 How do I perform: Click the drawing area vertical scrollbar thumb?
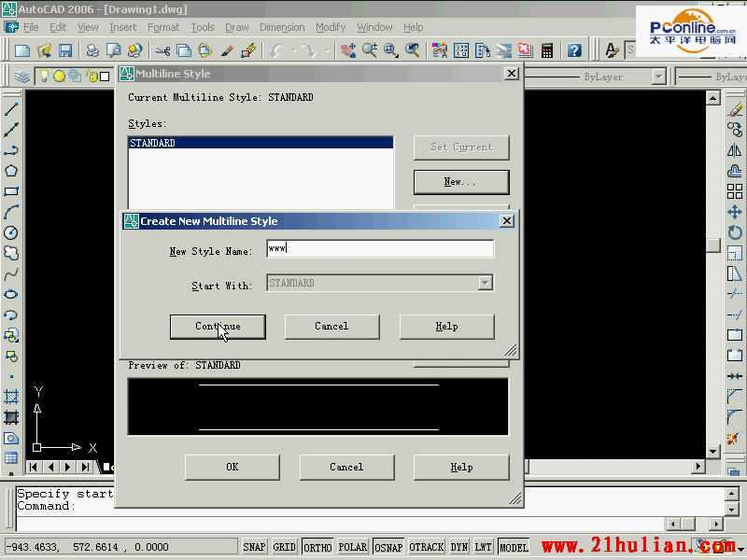point(712,245)
